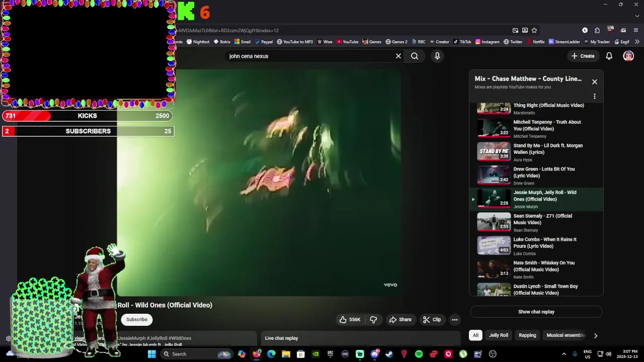
Task: Open Epic Games Launcher from taskbar
Action: 330,354
